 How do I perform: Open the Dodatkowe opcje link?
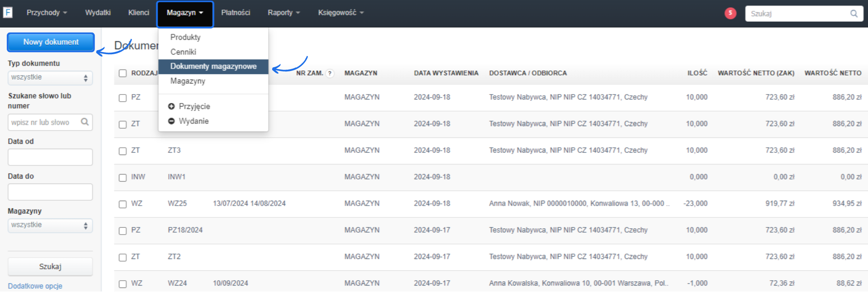35,286
